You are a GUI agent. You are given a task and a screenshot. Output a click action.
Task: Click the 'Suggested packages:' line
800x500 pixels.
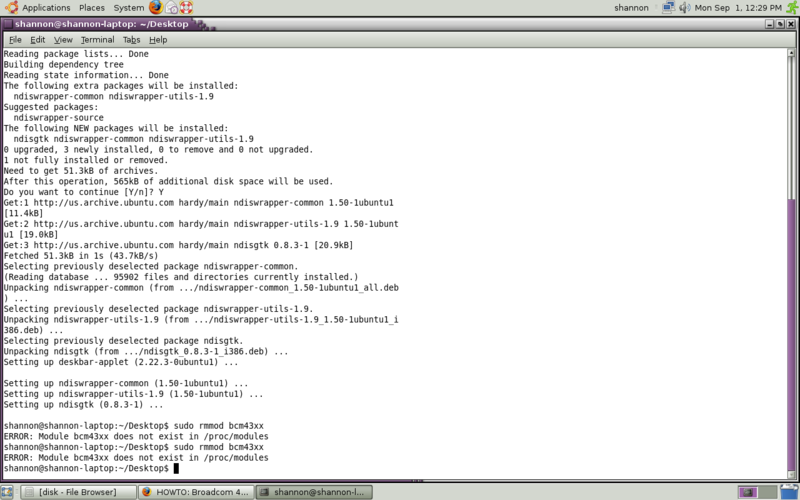tap(51, 107)
